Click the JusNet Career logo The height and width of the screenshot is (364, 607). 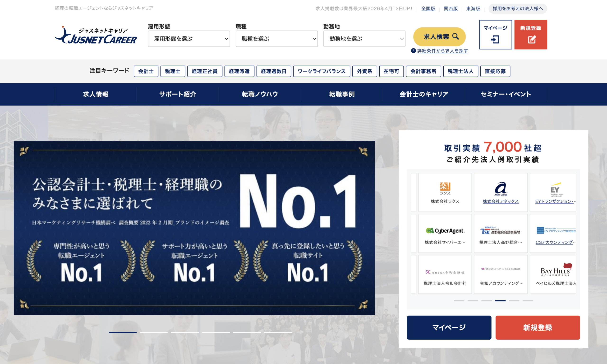96,36
